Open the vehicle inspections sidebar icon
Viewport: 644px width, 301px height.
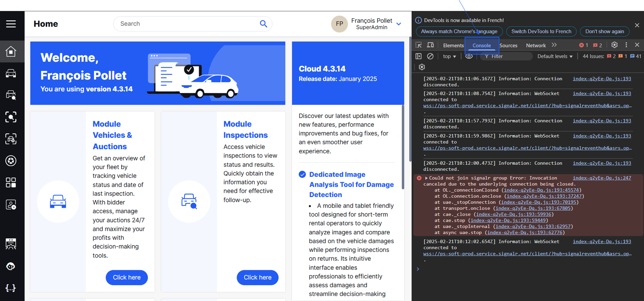click(x=11, y=95)
